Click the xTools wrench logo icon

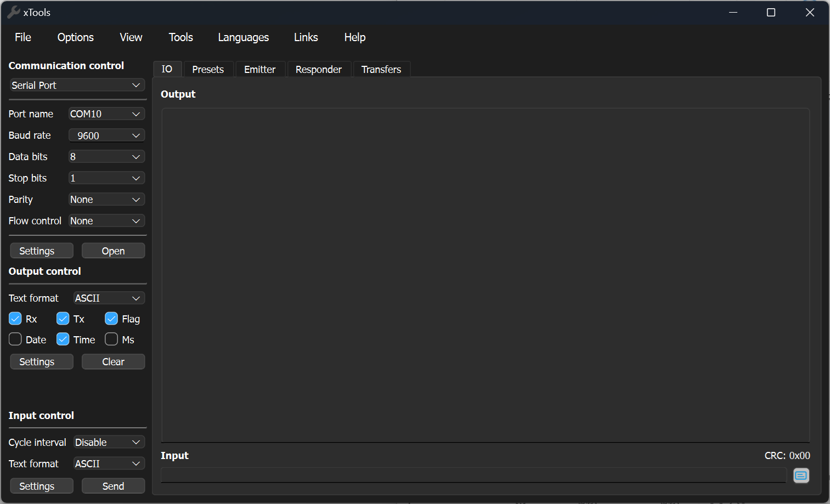14,12
